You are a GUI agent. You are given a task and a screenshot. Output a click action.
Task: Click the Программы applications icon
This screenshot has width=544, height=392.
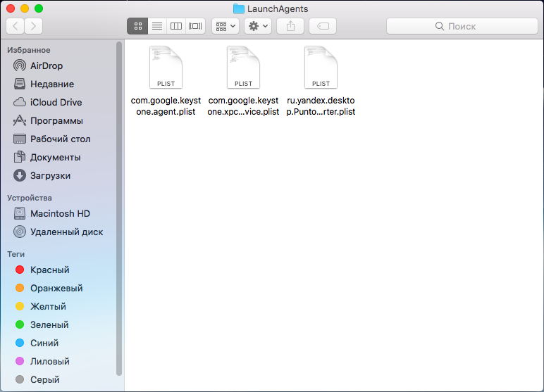pyautogui.click(x=20, y=120)
